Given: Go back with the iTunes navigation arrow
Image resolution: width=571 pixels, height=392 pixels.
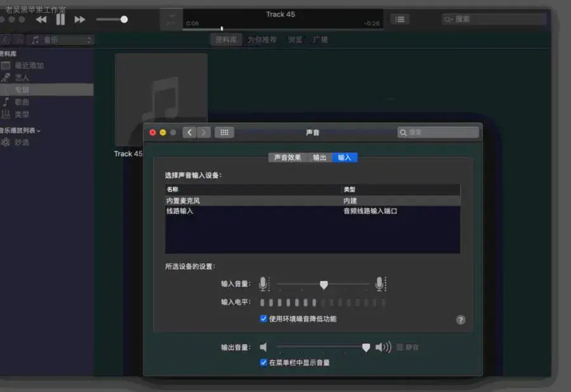Looking at the screenshot, I should 5,40.
